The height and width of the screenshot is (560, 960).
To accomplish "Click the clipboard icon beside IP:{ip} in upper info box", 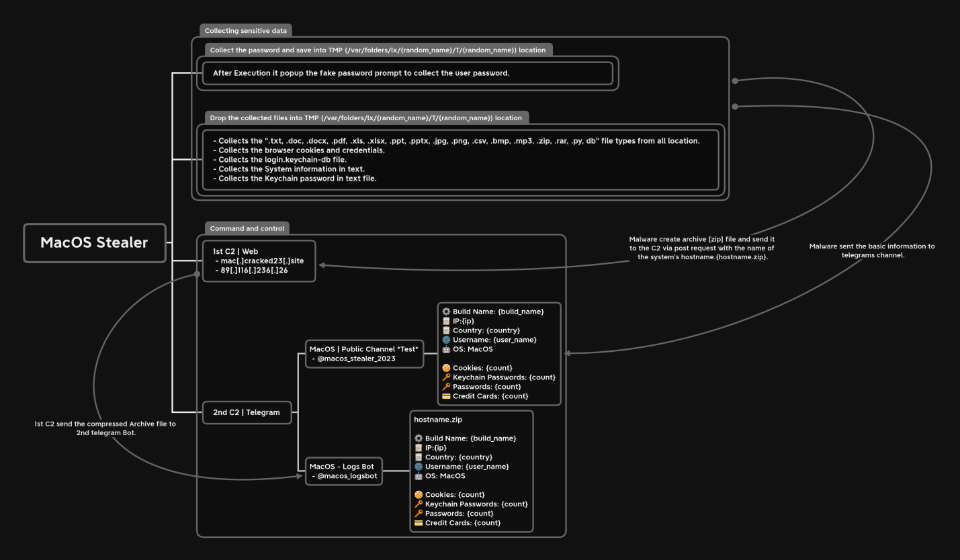I will 446,321.
